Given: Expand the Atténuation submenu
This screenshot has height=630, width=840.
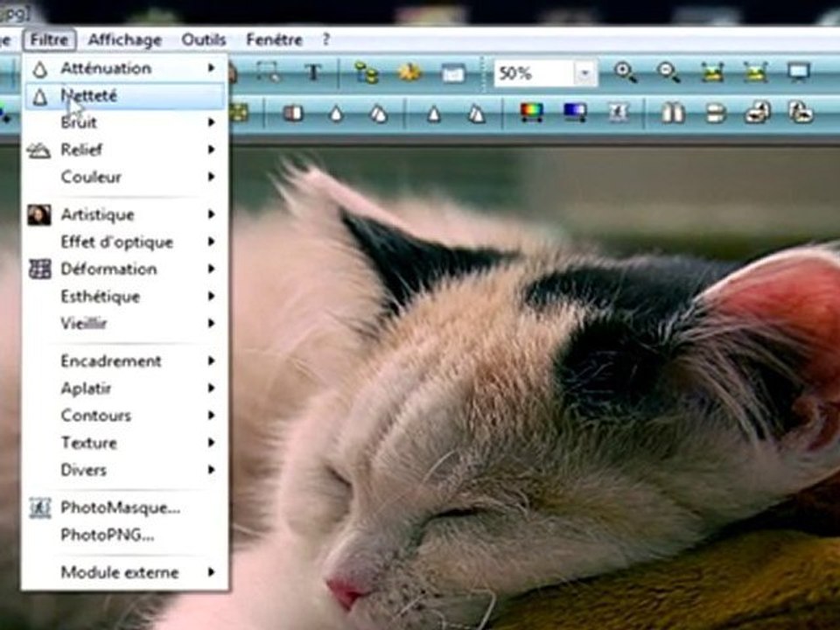Looking at the screenshot, I should [x=124, y=68].
